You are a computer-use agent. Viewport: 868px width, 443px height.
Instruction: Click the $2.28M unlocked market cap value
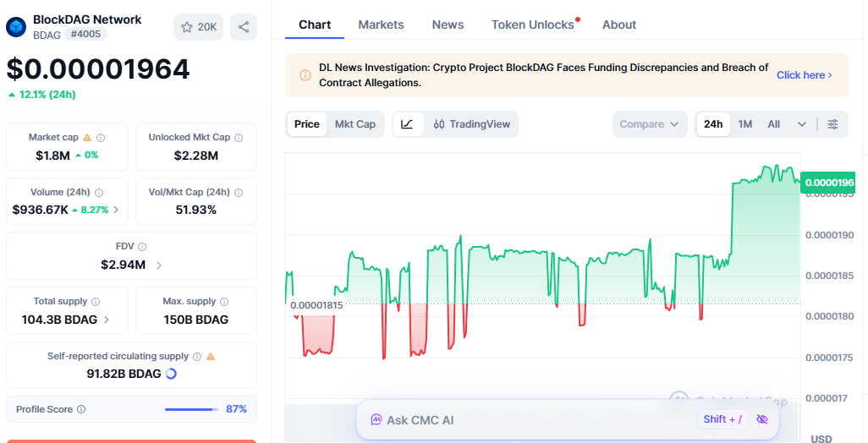196,156
